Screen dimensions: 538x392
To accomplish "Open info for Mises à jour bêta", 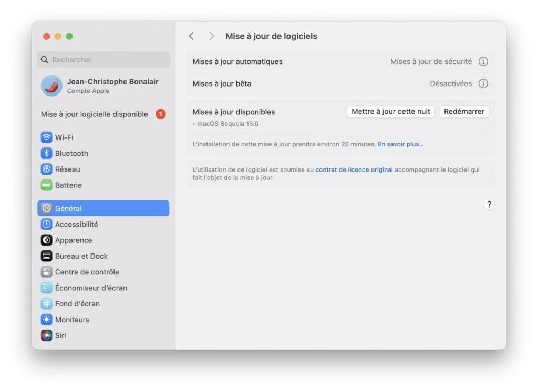I will pos(483,83).
